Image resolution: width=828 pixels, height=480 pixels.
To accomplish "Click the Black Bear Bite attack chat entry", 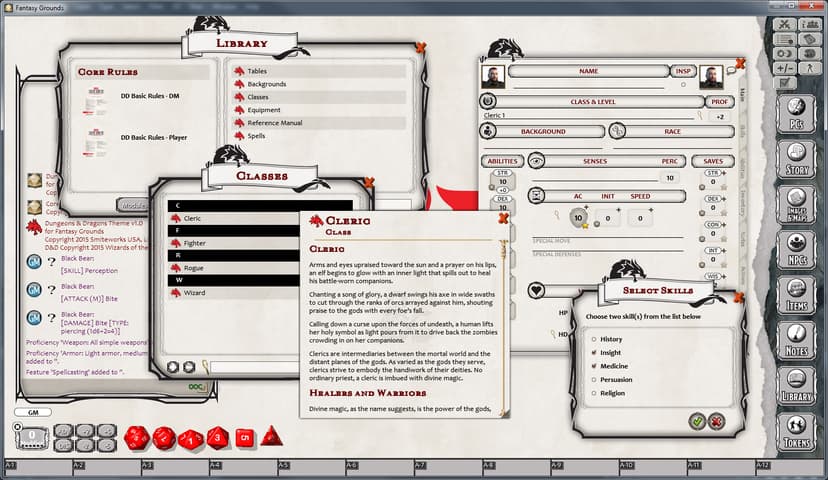I will coord(89,298).
